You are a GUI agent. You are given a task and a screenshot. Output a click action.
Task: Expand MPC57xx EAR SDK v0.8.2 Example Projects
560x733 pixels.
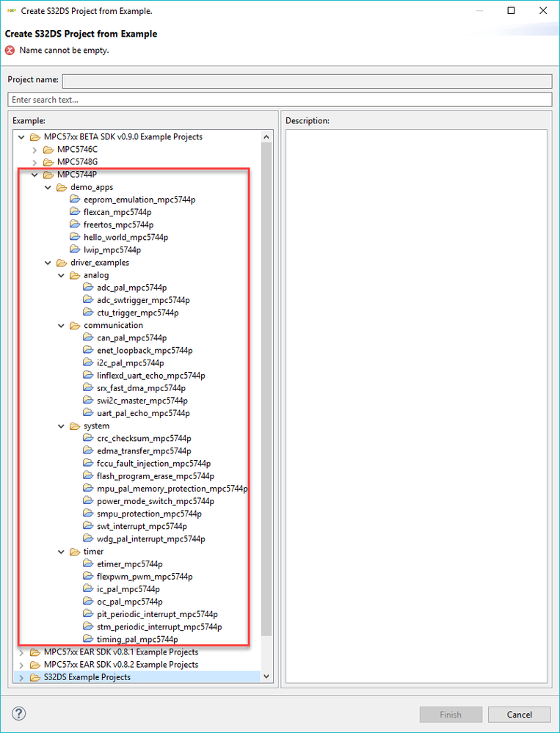click(21, 665)
